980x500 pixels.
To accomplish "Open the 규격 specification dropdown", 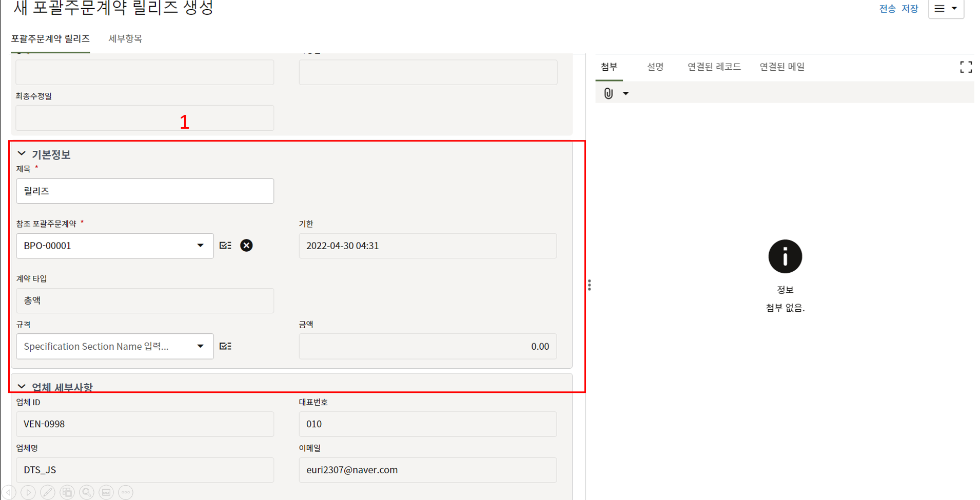I will (x=200, y=346).
